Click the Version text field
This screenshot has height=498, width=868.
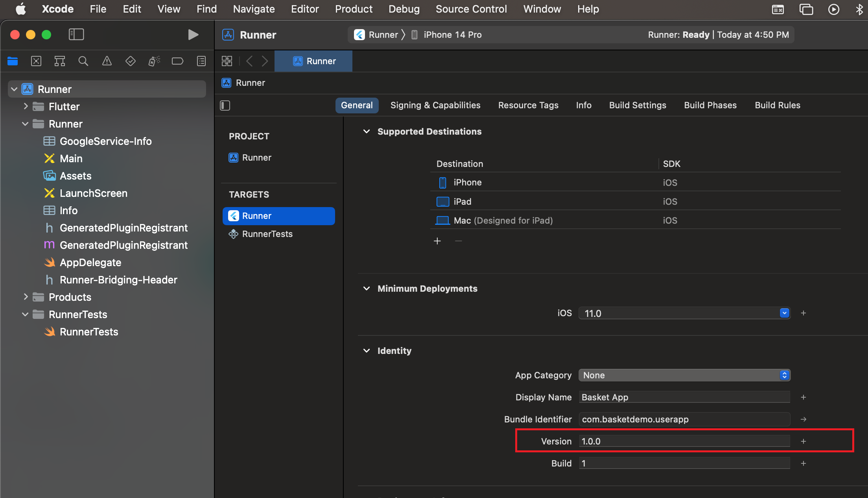(x=684, y=441)
